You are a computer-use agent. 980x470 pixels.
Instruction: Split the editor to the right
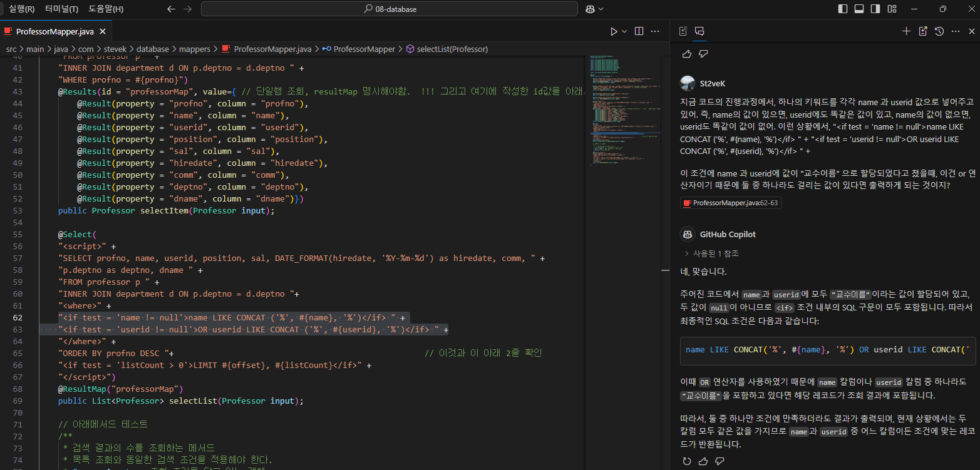click(x=639, y=31)
